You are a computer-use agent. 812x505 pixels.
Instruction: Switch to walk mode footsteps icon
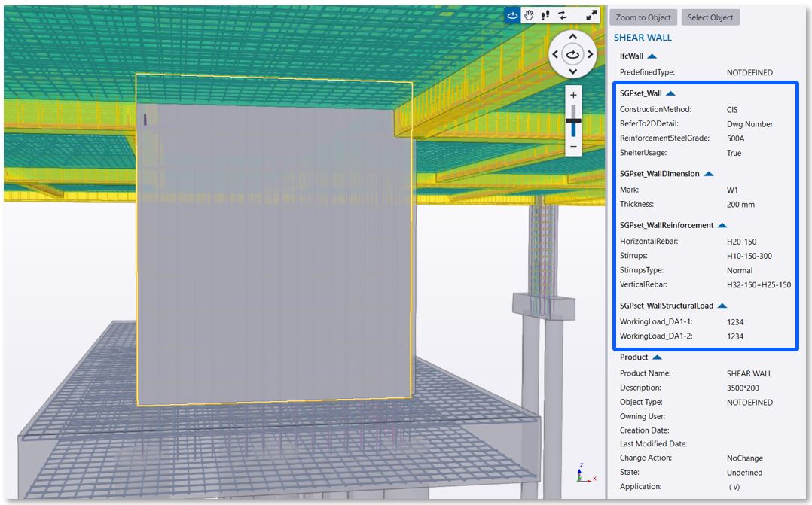point(545,15)
